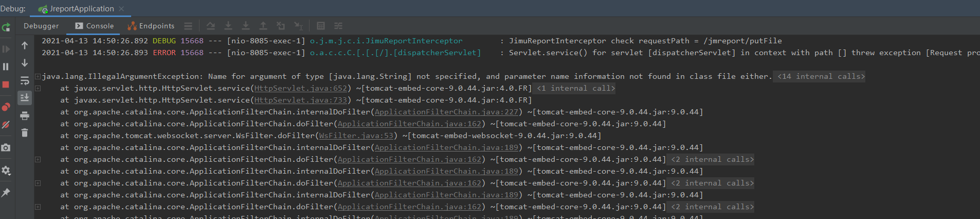This screenshot has width=980, height=219.
Task: Open the Evaluate Expression calculator icon
Action: pos(321,26)
